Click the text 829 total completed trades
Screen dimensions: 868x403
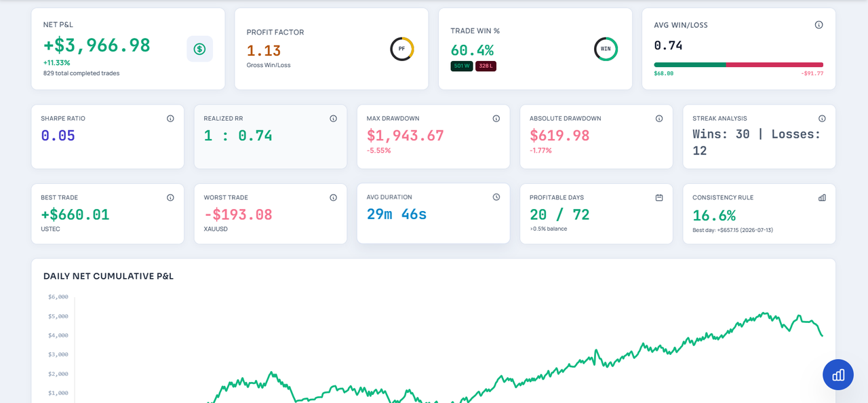(81, 73)
